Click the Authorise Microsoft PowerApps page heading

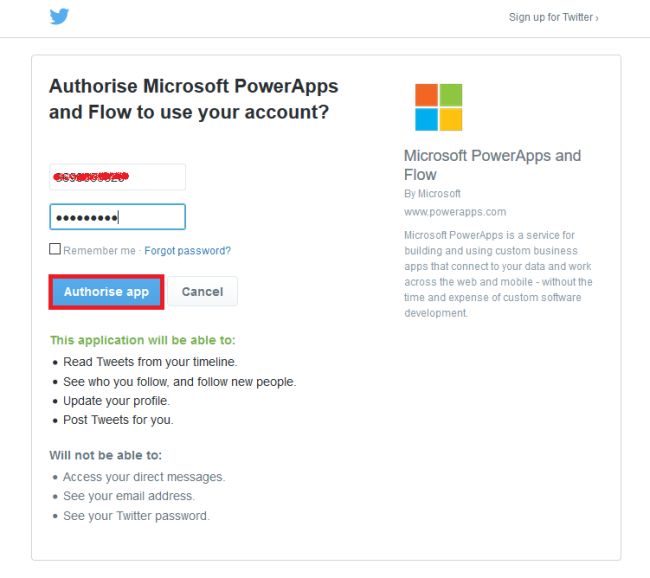tap(193, 99)
